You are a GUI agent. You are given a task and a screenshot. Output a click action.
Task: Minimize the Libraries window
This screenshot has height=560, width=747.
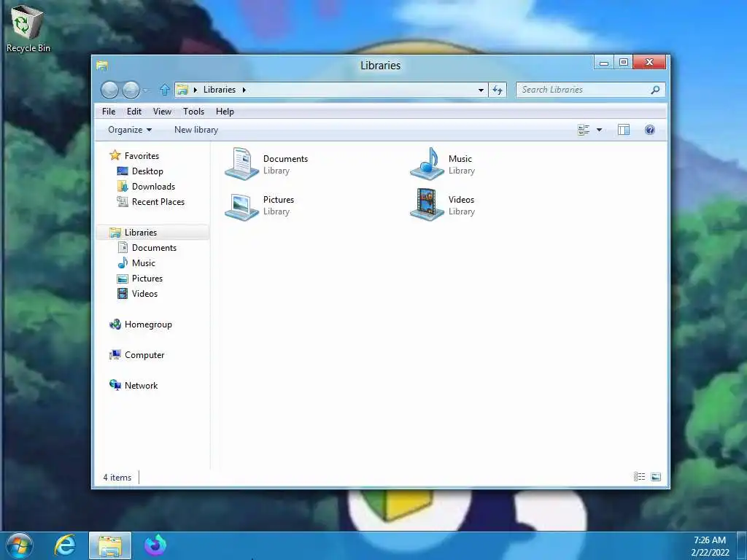pyautogui.click(x=603, y=63)
